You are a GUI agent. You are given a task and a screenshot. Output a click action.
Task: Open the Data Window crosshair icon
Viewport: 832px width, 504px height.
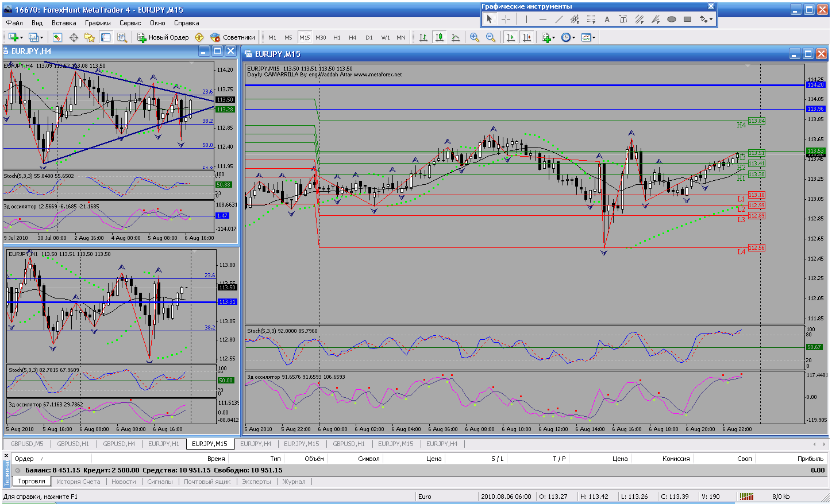point(74,37)
